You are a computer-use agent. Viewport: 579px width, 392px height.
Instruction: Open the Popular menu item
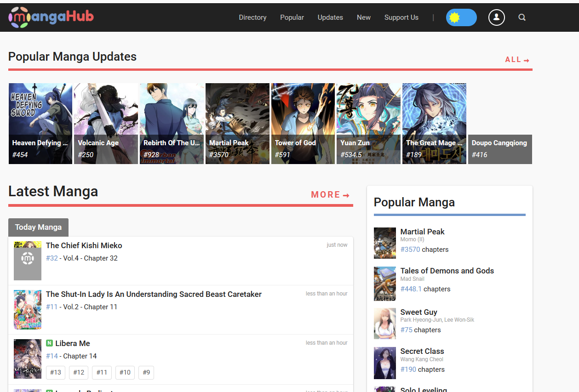(x=292, y=17)
